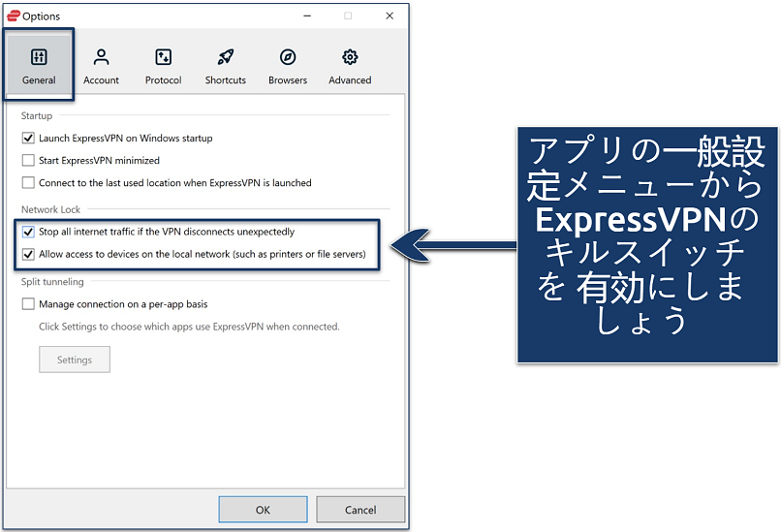Screen dimensions: 781x532
Task: Discard changes with the Cancel button
Action: coord(360,510)
